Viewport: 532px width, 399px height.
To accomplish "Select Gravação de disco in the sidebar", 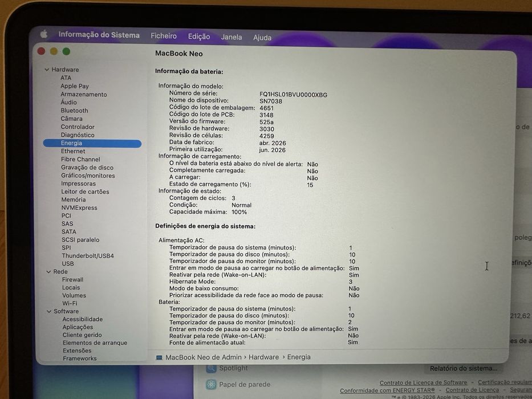I will 87,168.
